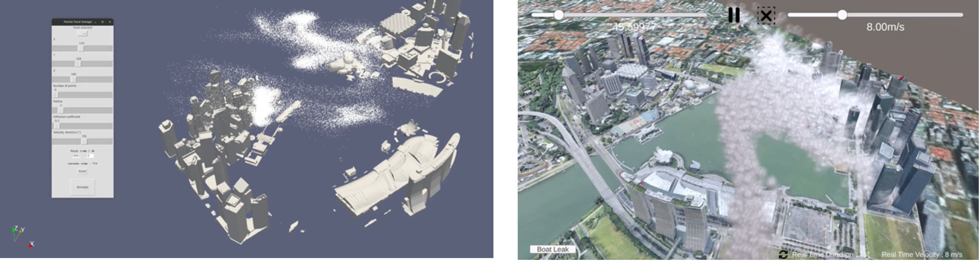Click the Simulate button in Particle Tracer Manager
Screen dimensions: 980x262
pos(83,187)
